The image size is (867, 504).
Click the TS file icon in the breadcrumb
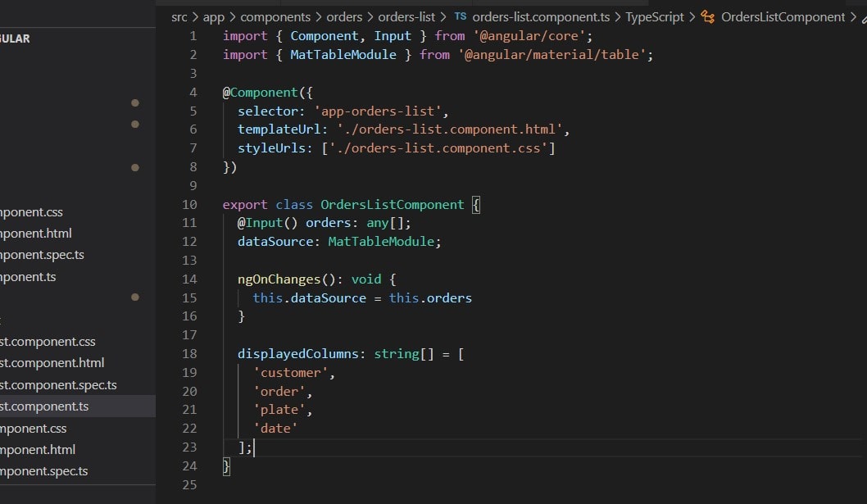(x=461, y=17)
